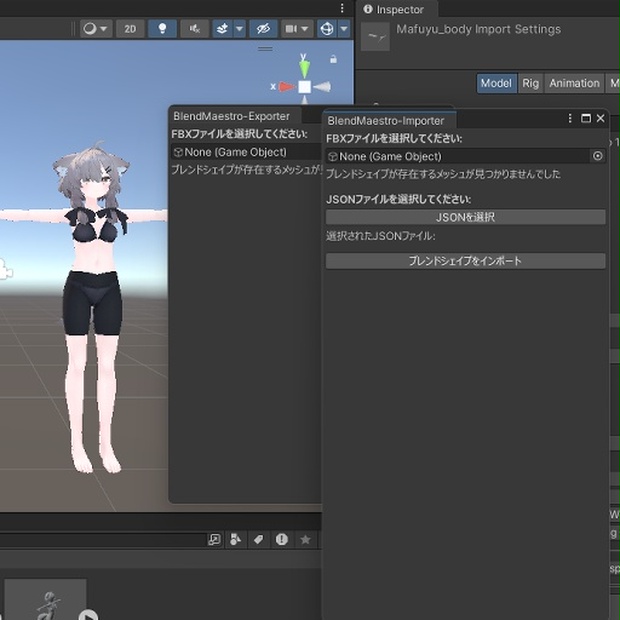Open the Animation tab
This screenshot has height=620, width=620.
coord(574,83)
